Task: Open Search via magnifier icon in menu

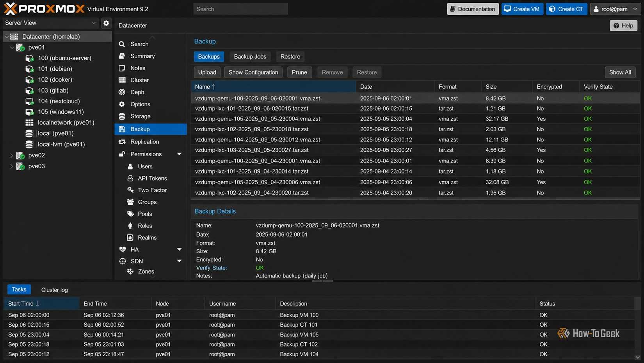Action: pyautogui.click(x=122, y=44)
